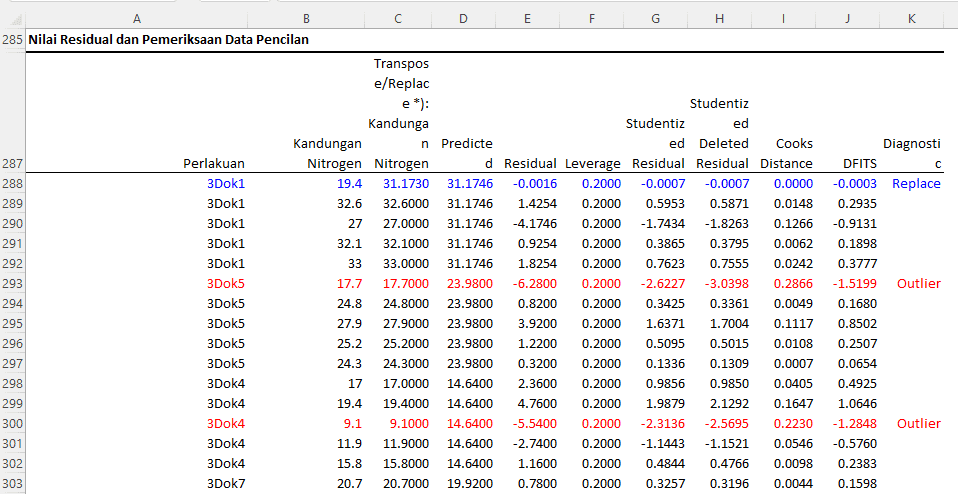The width and height of the screenshot is (958, 494).
Task: Select column header C
Action: (x=398, y=18)
